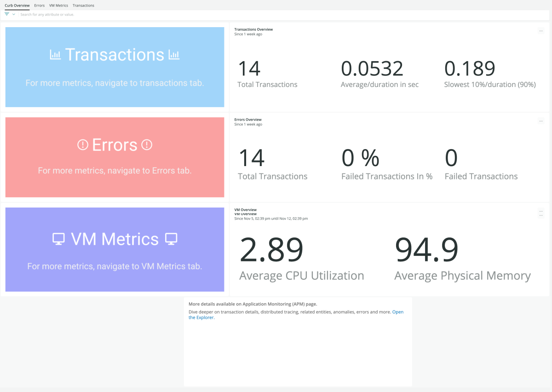Click the 94.9 Average Physical Memory value
This screenshot has width=552, height=392.
[x=426, y=250]
